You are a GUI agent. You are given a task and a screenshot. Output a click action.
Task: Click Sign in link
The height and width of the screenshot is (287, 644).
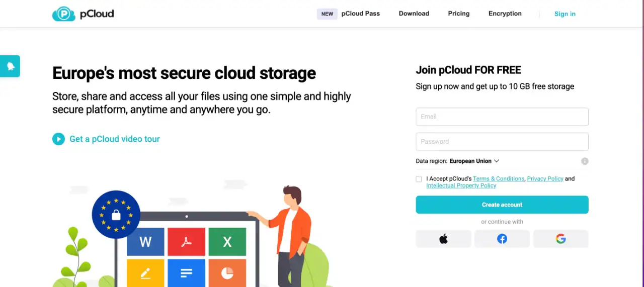(565, 14)
